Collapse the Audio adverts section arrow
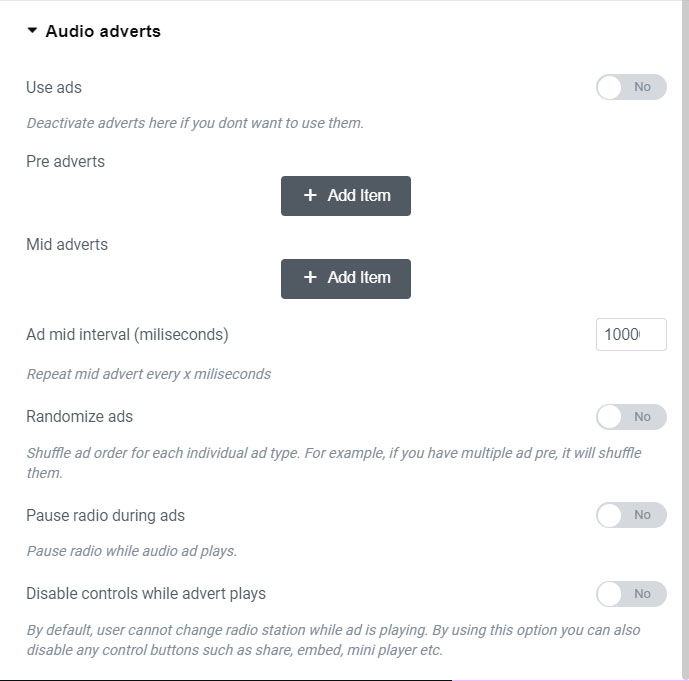This screenshot has width=689, height=681. click(32, 31)
